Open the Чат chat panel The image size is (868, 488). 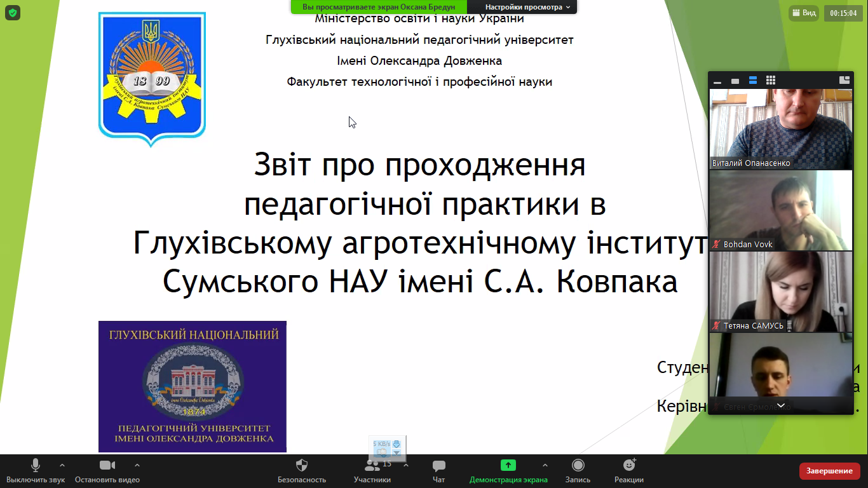click(438, 471)
